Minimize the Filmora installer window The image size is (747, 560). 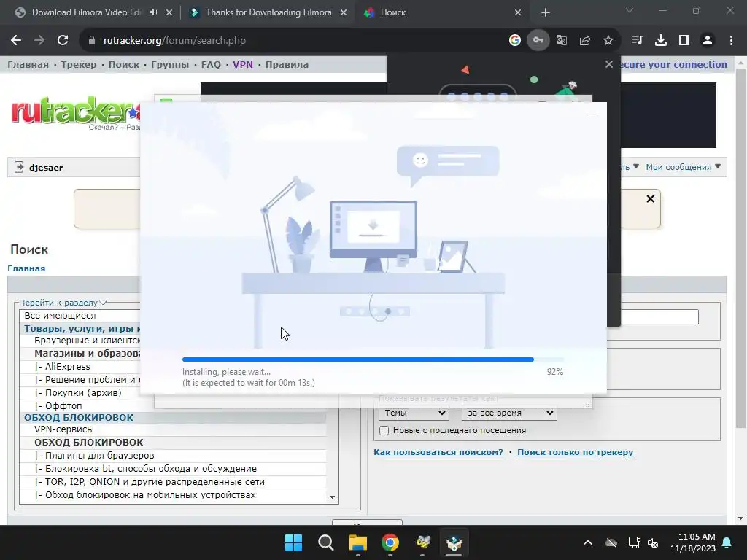(592, 114)
